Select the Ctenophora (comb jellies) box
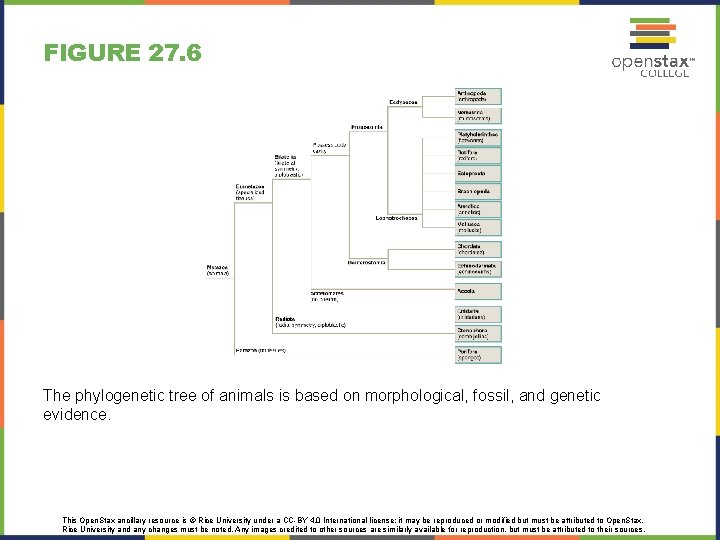This screenshot has width=720, height=540. point(478,334)
